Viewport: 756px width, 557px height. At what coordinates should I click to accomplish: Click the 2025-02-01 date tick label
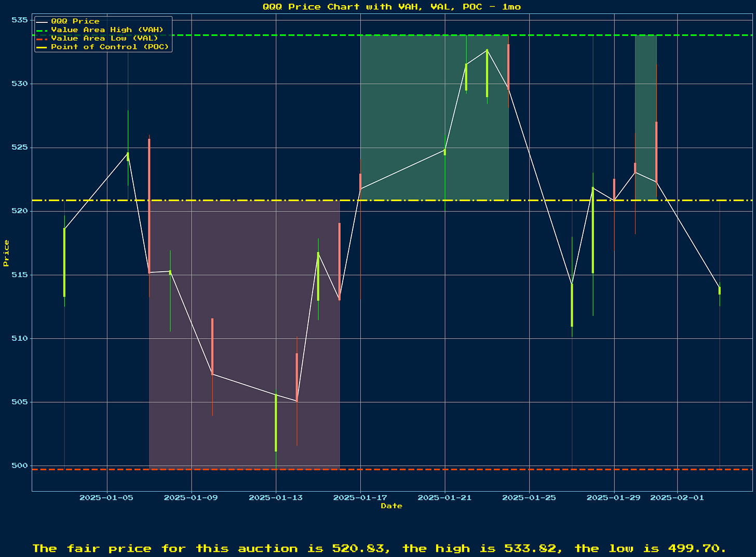[x=677, y=498]
